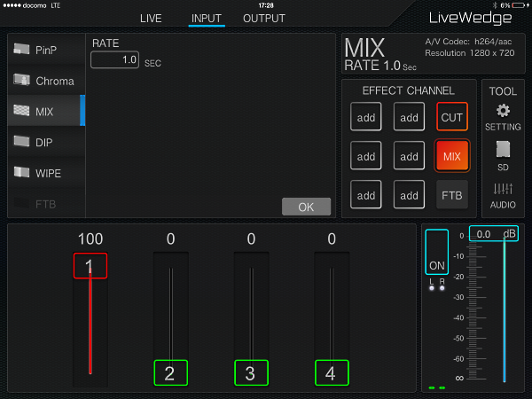Image resolution: width=532 pixels, height=399 pixels.
Task: Click the A/V Codec h264/aac text
Action: [x=468, y=42]
